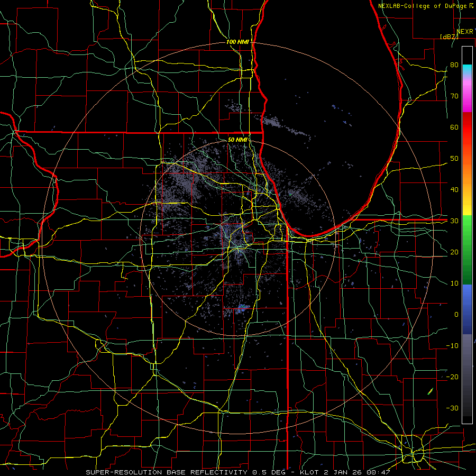The height and width of the screenshot is (476, 476).
Task: Click the -30 value on the dBZ scale
Action: [x=452, y=408]
